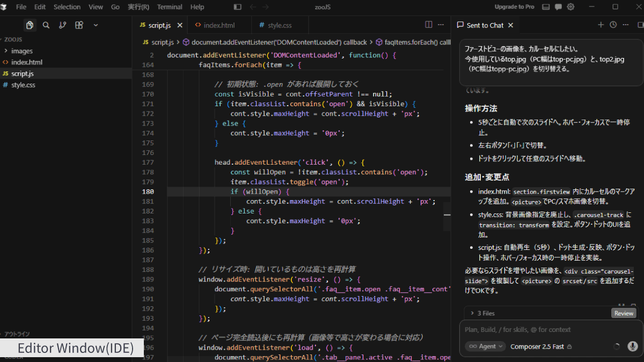
Task: Open the Go menu
Action: click(x=115, y=7)
